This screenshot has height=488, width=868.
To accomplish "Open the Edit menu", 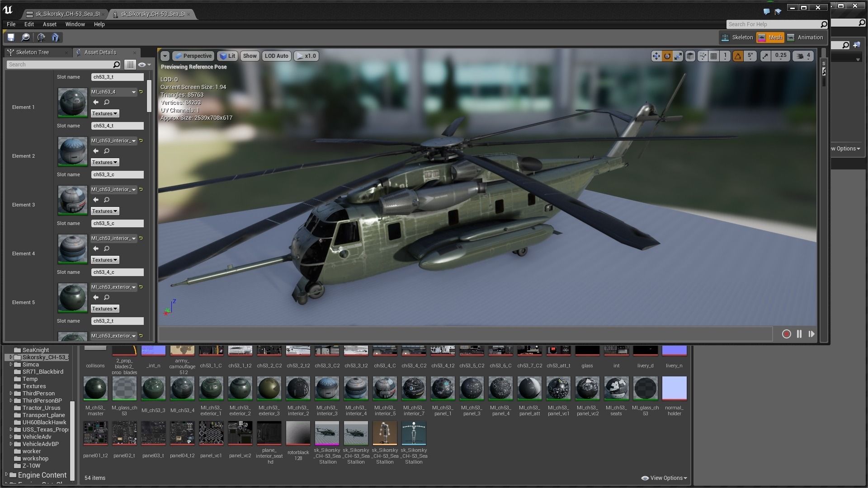I will [x=29, y=24].
